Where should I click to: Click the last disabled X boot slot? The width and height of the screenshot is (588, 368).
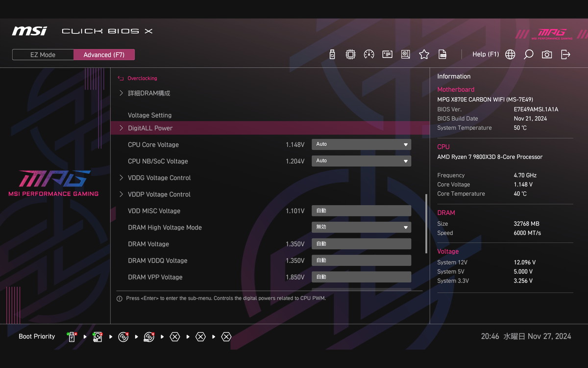click(226, 337)
